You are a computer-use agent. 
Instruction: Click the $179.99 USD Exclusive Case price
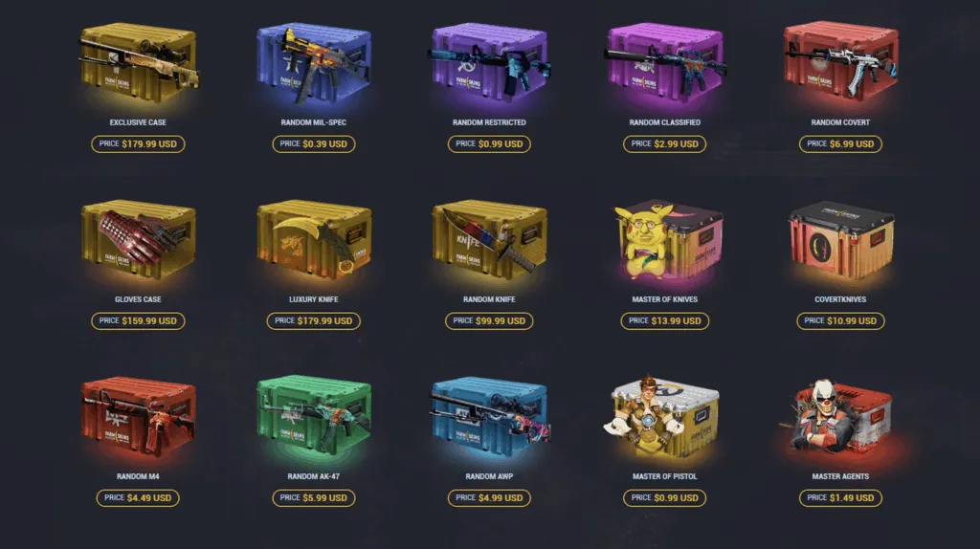coord(138,144)
